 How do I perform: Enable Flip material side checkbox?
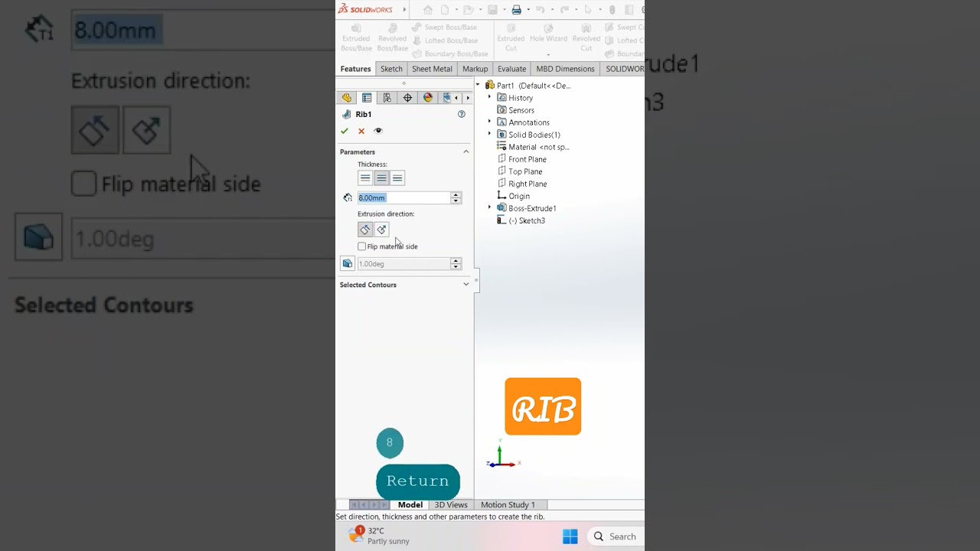pyautogui.click(x=362, y=246)
